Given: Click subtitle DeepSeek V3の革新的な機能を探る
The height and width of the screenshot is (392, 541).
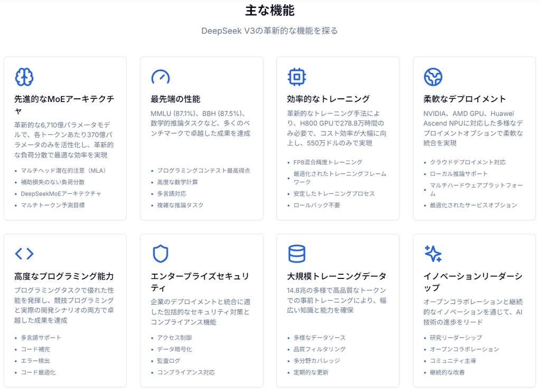Looking at the screenshot, I should (270, 31).
